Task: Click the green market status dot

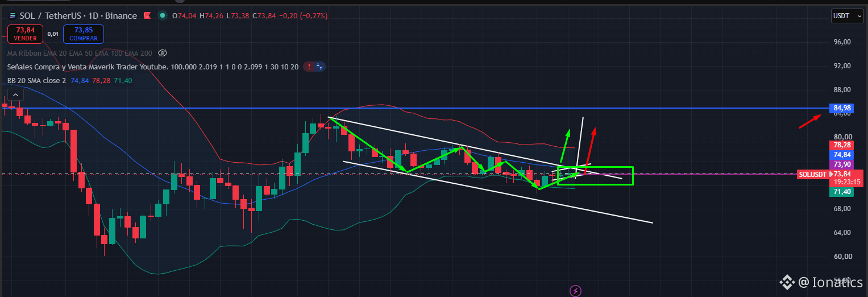Action: click(163, 16)
